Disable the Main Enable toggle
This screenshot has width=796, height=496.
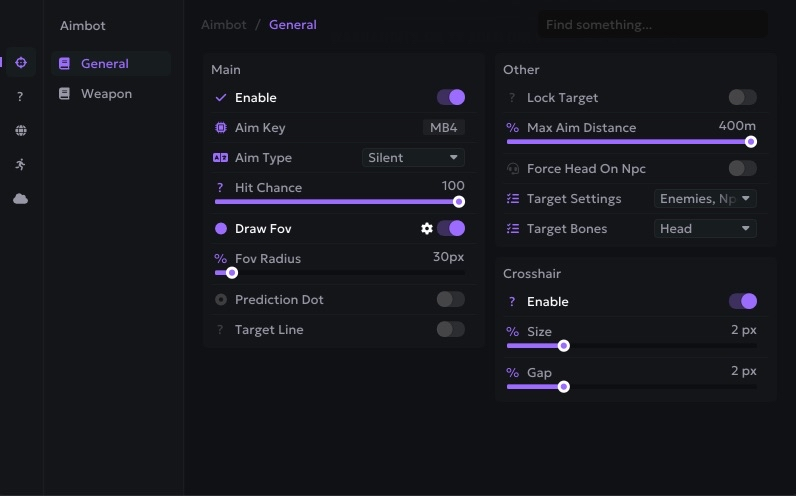[x=450, y=98]
